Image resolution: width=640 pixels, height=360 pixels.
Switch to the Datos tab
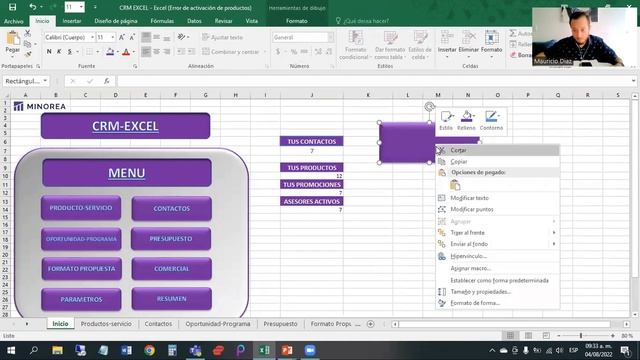click(194, 21)
